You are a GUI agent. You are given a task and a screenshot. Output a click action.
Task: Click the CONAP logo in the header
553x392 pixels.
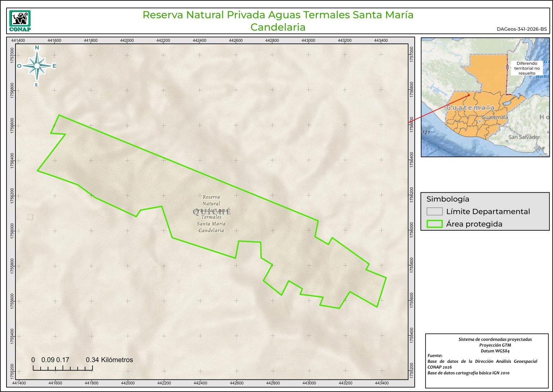click(20, 21)
